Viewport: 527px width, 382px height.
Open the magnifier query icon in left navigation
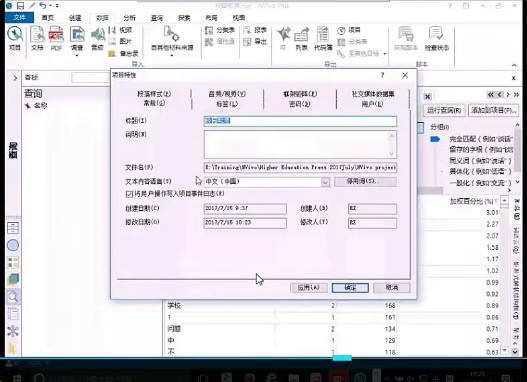click(13, 297)
